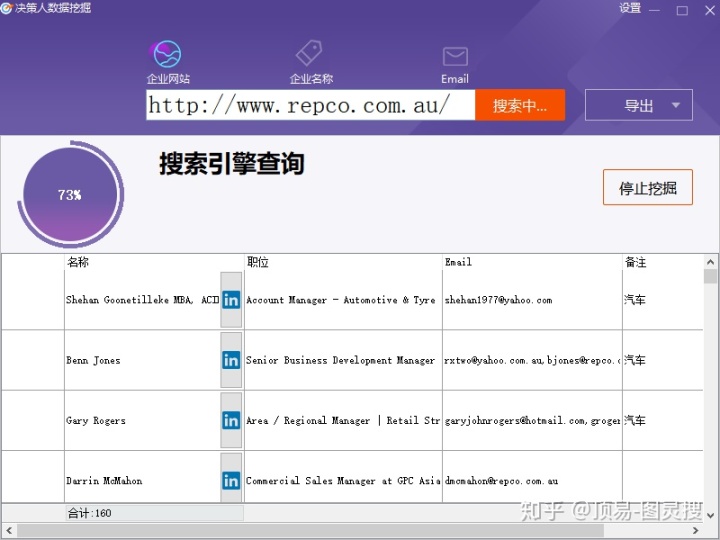Image resolution: width=720 pixels, height=540 pixels.
Task: Select name cell Gary Rogers
Action: (x=142, y=420)
